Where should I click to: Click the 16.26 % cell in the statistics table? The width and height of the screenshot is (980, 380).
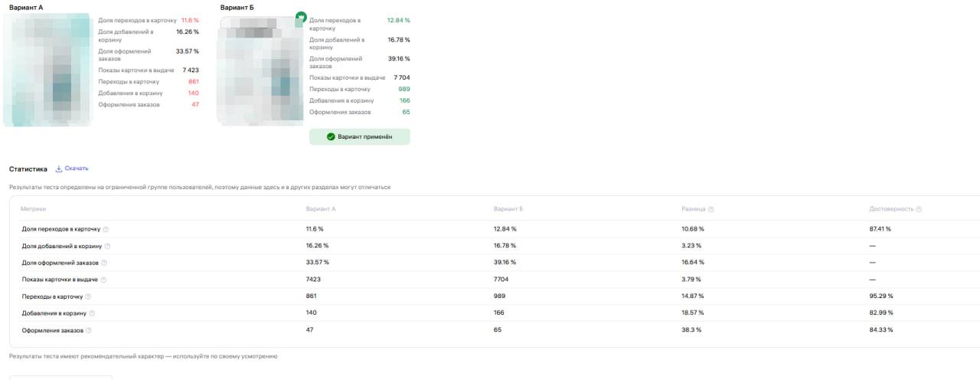click(x=317, y=246)
